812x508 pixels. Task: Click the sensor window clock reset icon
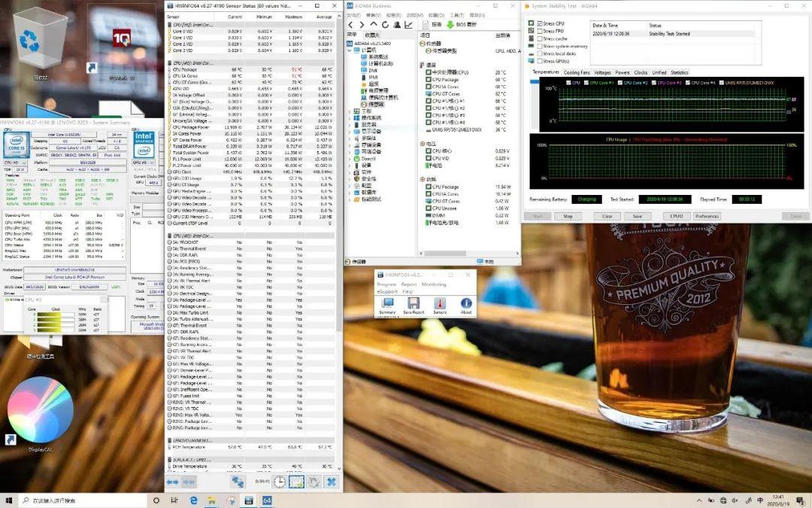[279, 482]
